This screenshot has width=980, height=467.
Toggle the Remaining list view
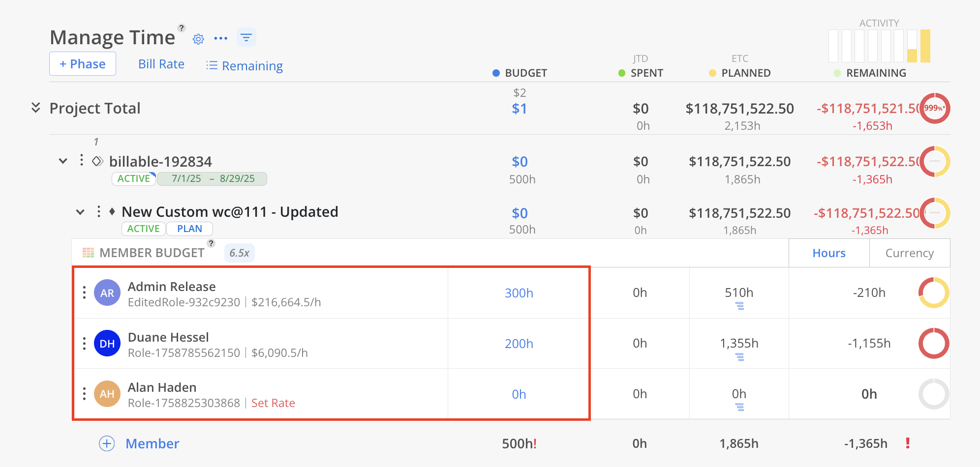(245, 66)
